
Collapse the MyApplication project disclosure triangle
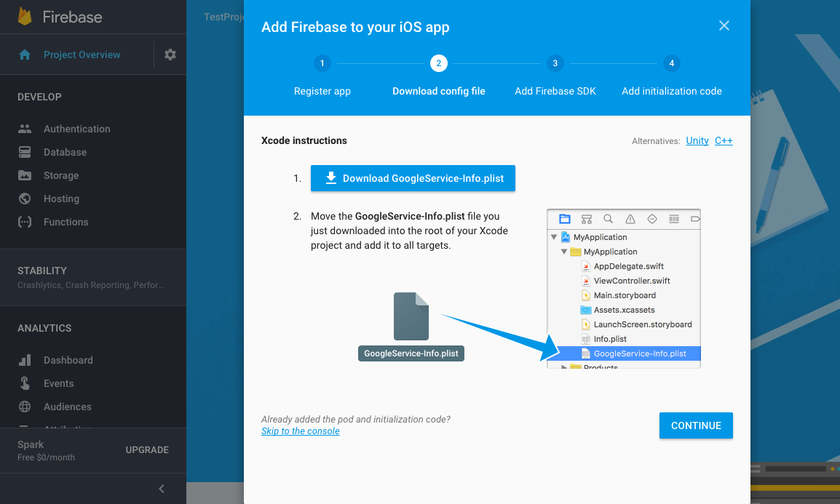click(554, 236)
